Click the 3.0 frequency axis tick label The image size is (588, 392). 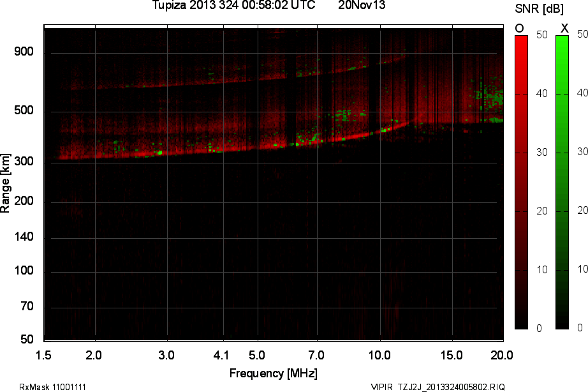pos(166,355)
